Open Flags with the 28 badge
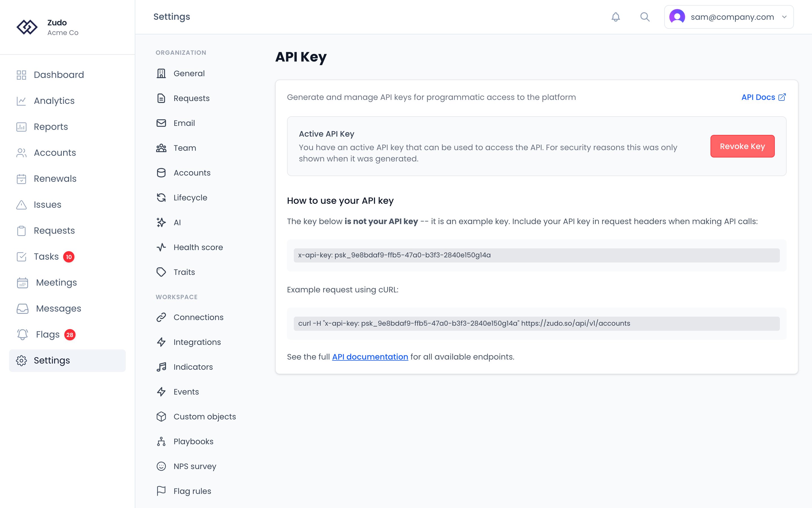 (67, 335)
